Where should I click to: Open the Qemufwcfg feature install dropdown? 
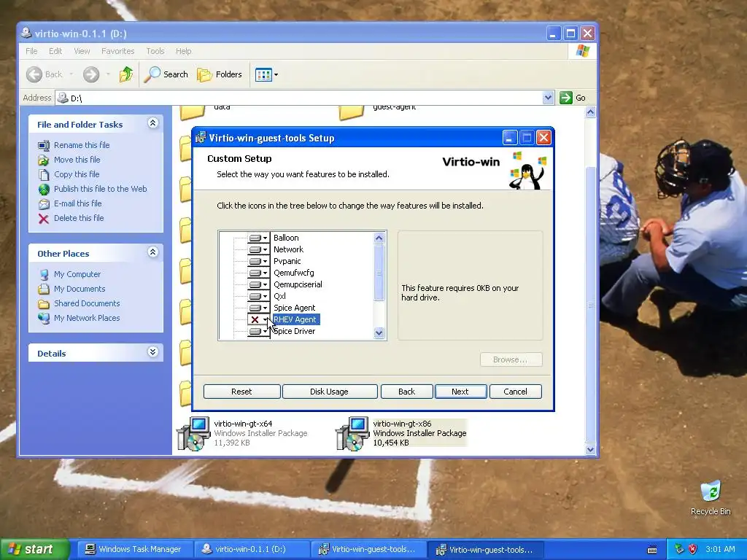pyautogui.click(x=258, y=273)
